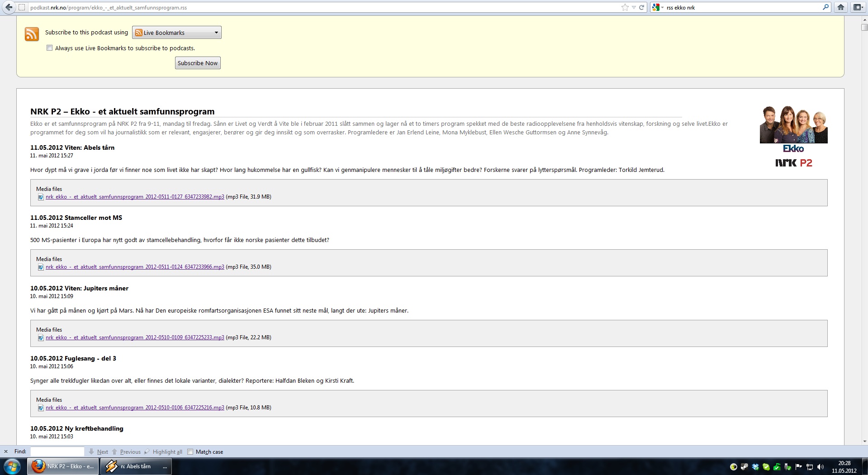Click the Safely Remove Hardware tray icon

pyautogui.click(x=788, y=467)
